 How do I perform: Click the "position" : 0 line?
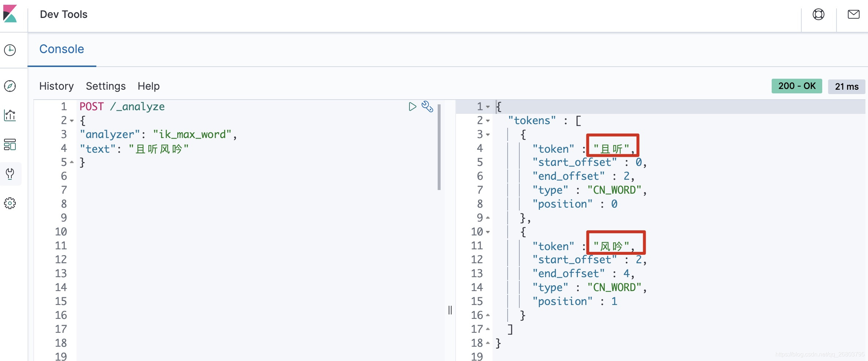pyautogui.click(x=575, y=204)
